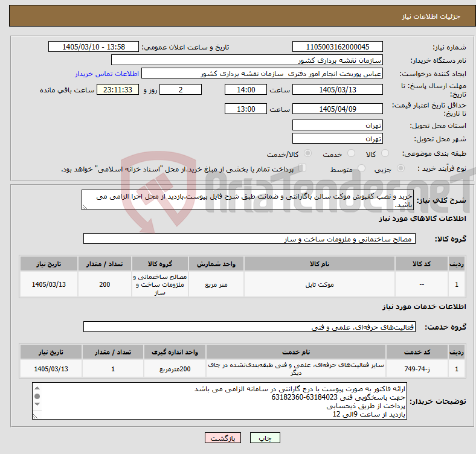Select the جزیی purchase type radio
The width and height of the screenshot is (476, 454).
pos(400,168)
